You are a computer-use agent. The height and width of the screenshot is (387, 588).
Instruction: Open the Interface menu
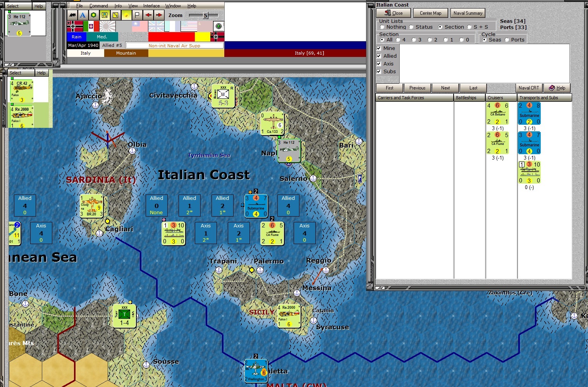point(151,6)
